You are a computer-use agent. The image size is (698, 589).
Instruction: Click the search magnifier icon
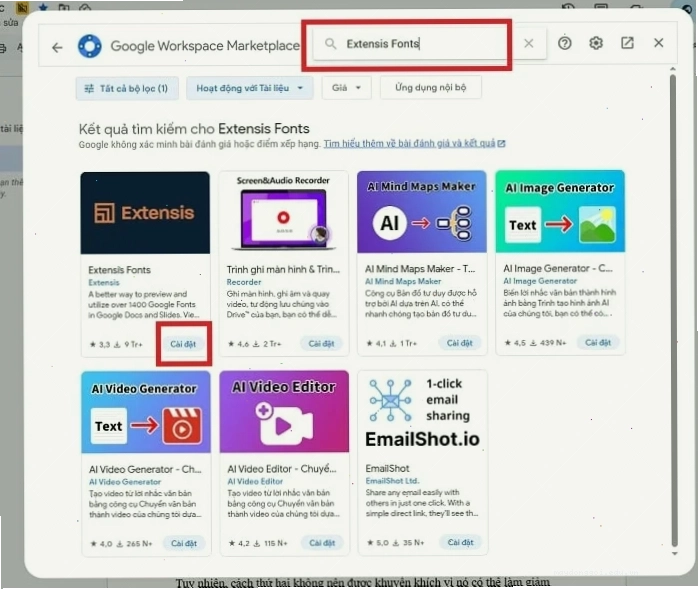click(x=330, y=44)
